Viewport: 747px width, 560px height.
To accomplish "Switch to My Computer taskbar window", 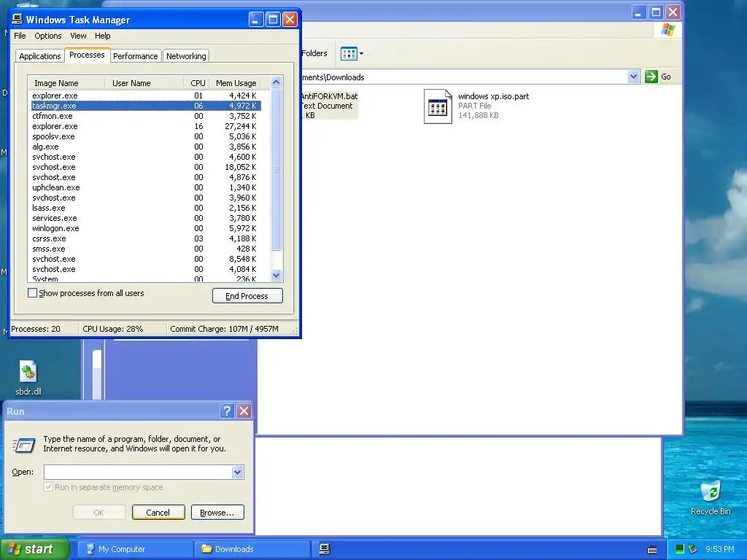I will click(x=134, y=549).
